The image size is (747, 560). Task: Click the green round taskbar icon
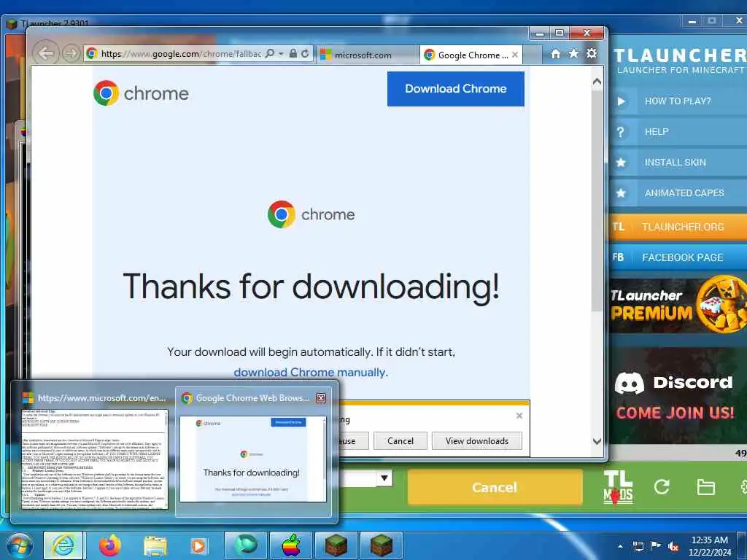(x=245, y=545)
